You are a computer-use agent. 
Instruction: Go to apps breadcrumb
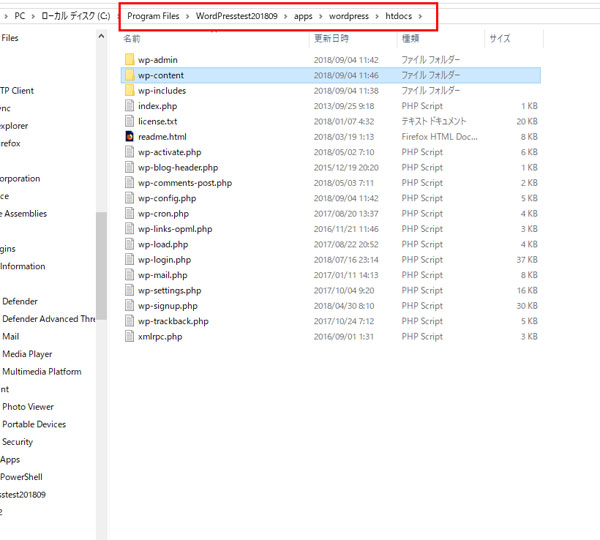[303, 16]
